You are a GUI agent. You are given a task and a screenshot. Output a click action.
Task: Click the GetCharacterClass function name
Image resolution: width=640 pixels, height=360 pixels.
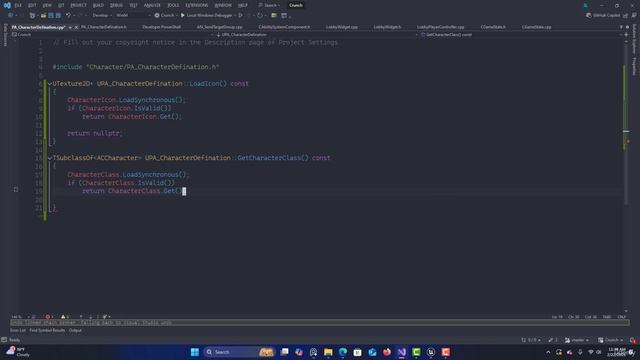point(269,158)
